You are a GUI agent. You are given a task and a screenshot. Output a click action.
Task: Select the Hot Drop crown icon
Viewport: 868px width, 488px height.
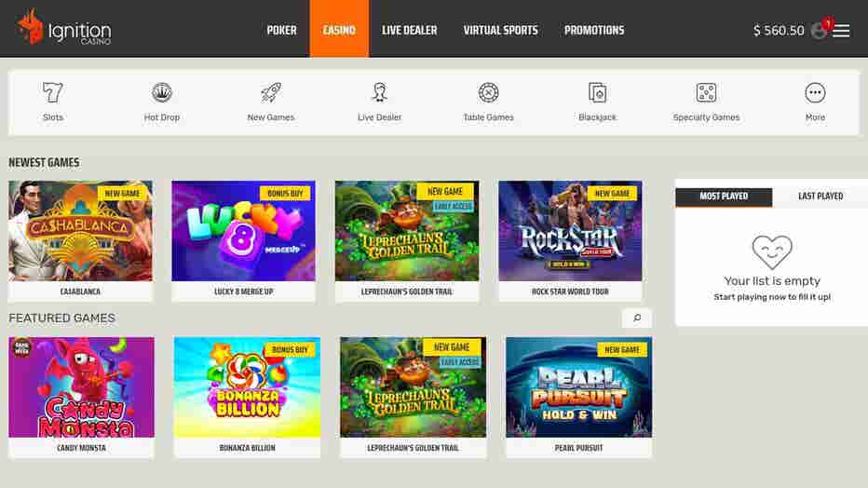click(162, 92)
